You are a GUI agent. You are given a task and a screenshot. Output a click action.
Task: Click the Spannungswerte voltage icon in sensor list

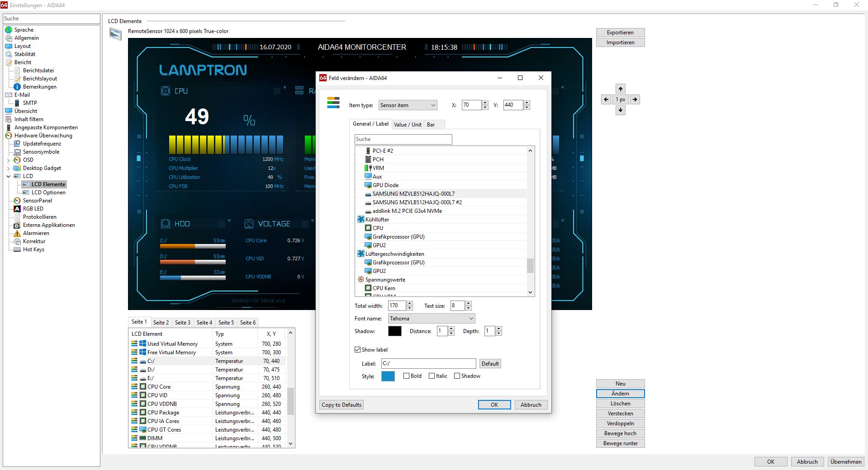point(361,280)
